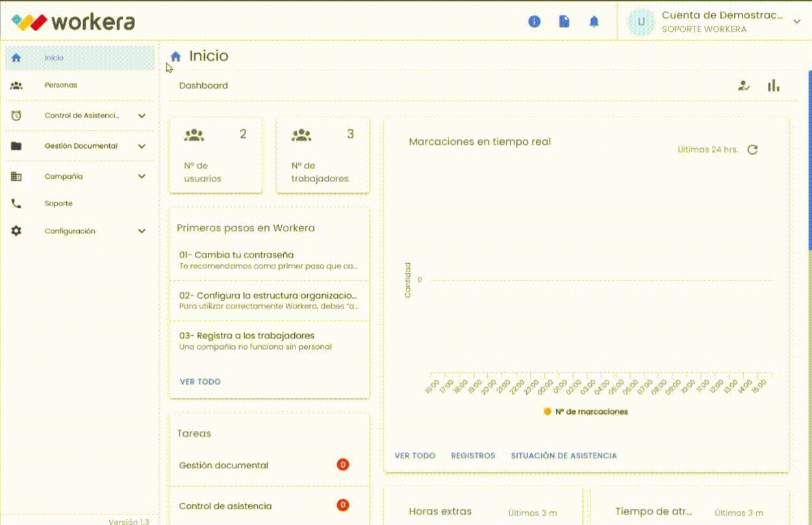Screen dimensions: 812x525
Task: Click the Nº de trabajadores group icon
Action: (301, 135)
